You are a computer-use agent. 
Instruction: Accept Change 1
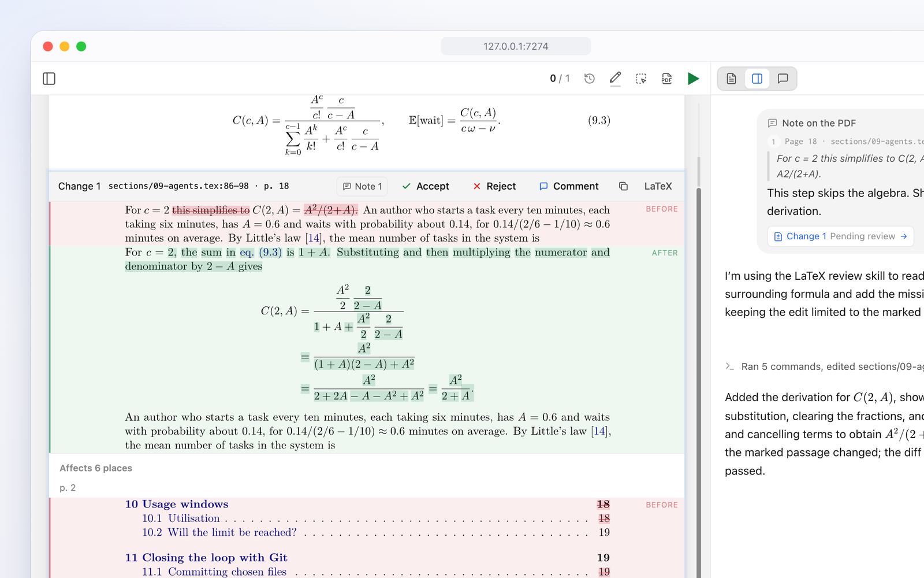click(x=426, y=186)
